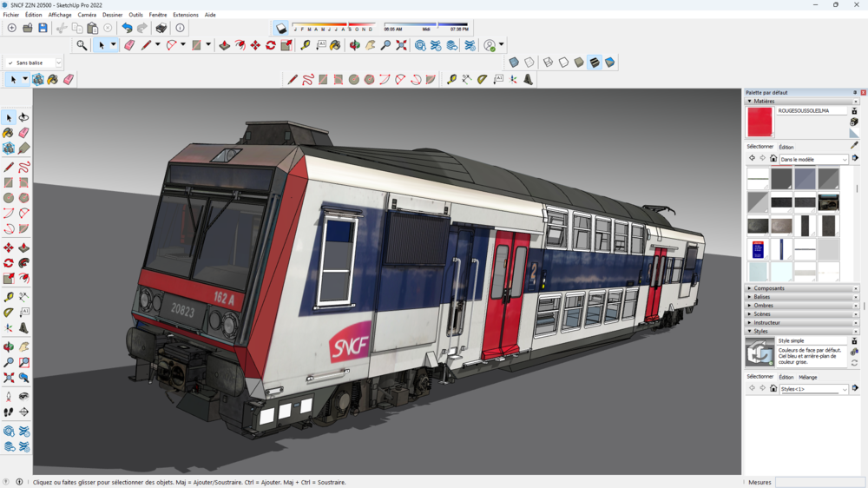Switch to Hidden Line face style
Image resolution: width=868 pixels, height=488 pixels.
pyautogui.click(x=563, y=62)
